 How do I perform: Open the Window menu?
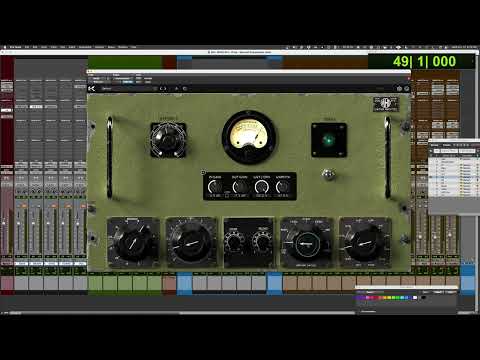point(123,47)
